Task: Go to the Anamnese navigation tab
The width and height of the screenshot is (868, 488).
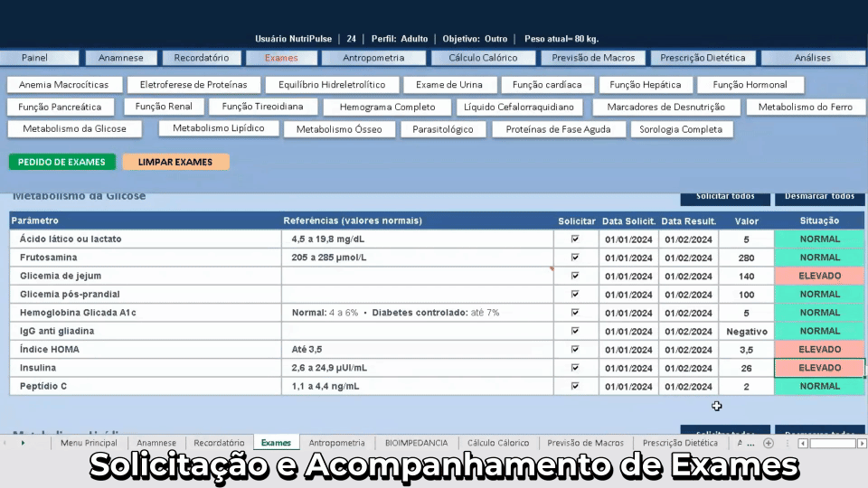Action: 120,58
